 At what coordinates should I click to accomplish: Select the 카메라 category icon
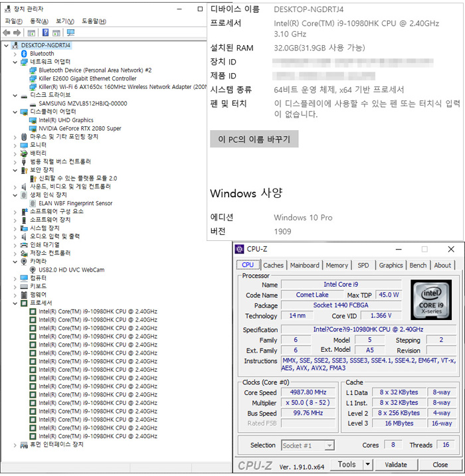point(24,262)
